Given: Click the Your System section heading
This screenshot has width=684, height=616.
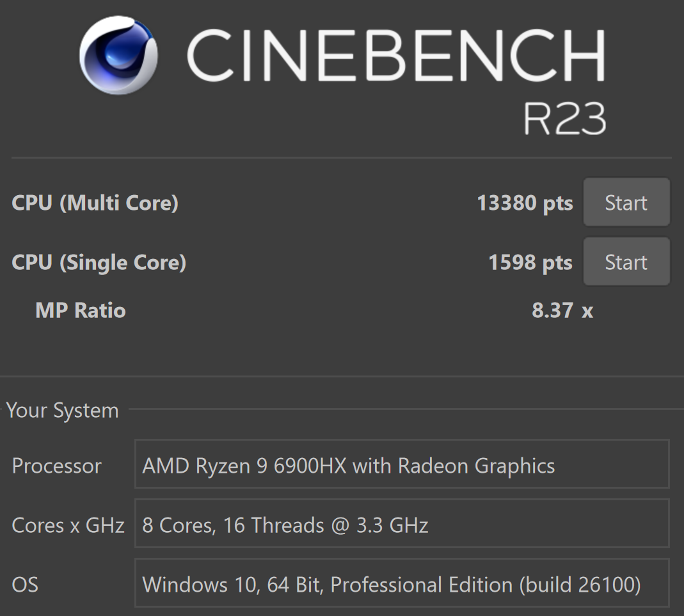Looking at the screenshot, I should [x=62, y=410].
